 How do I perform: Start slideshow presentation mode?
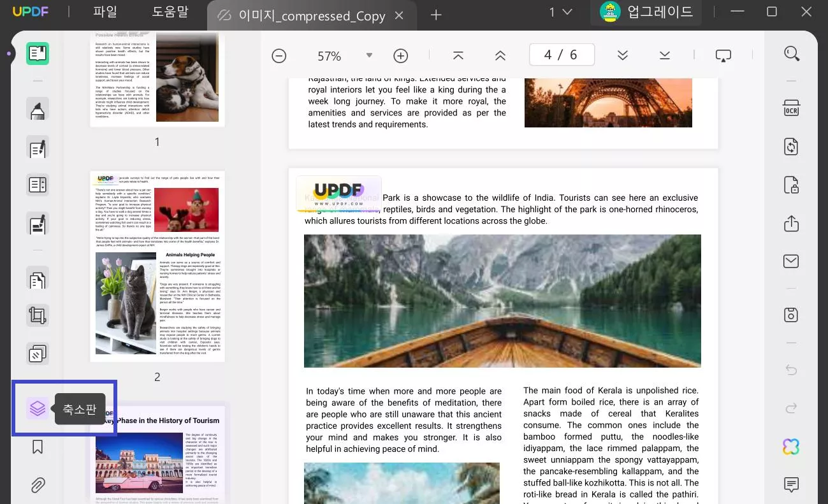click(x=723, y=55)
